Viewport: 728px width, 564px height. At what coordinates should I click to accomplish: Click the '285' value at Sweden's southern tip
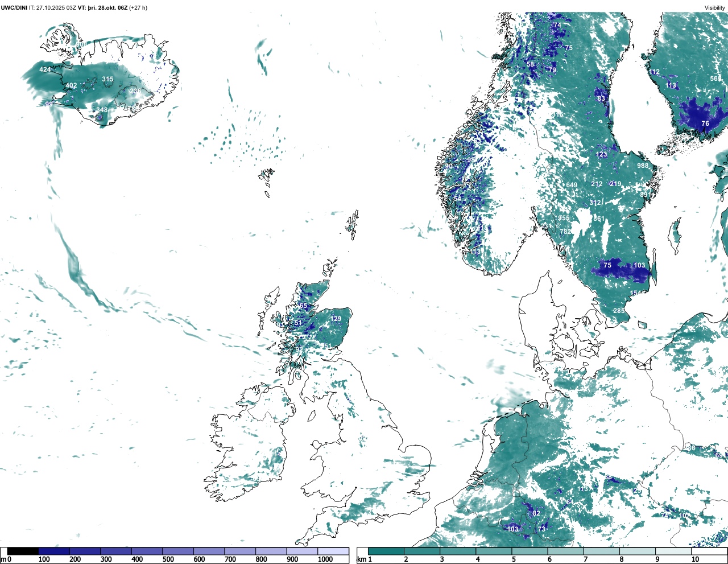(x=619, y=311)
